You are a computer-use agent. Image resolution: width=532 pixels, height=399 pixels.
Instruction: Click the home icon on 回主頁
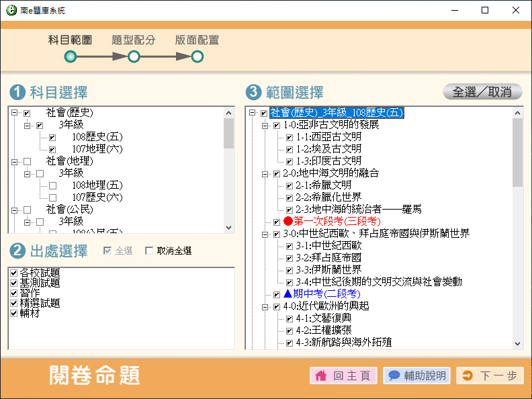(321, 375)
